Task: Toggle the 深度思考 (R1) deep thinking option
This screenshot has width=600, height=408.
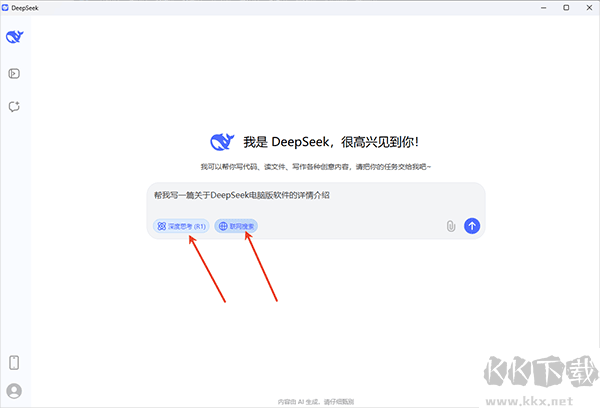Action: click(x=181, y=226)
